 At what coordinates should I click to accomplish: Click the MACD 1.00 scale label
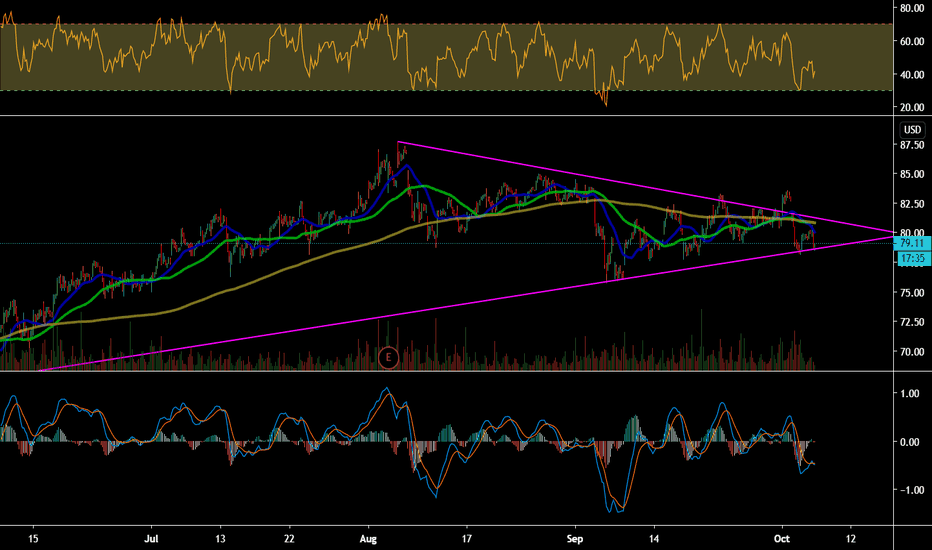coord(910,394)
